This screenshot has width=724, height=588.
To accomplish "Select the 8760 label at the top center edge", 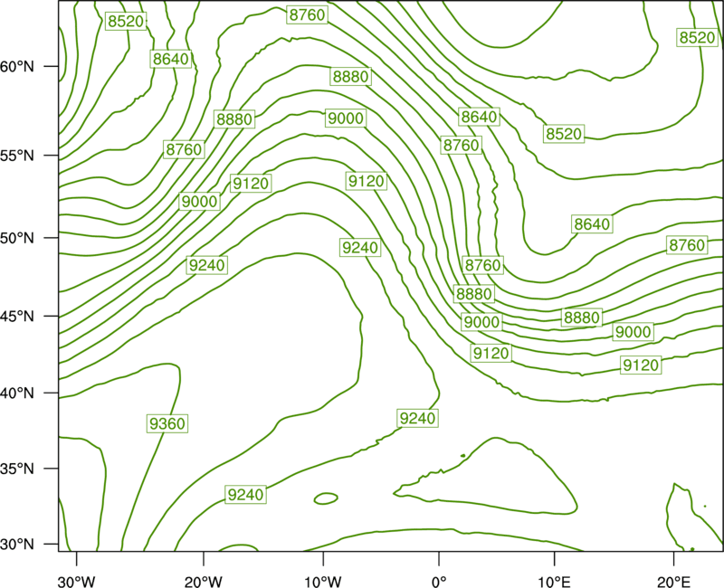I will (307, 14).
